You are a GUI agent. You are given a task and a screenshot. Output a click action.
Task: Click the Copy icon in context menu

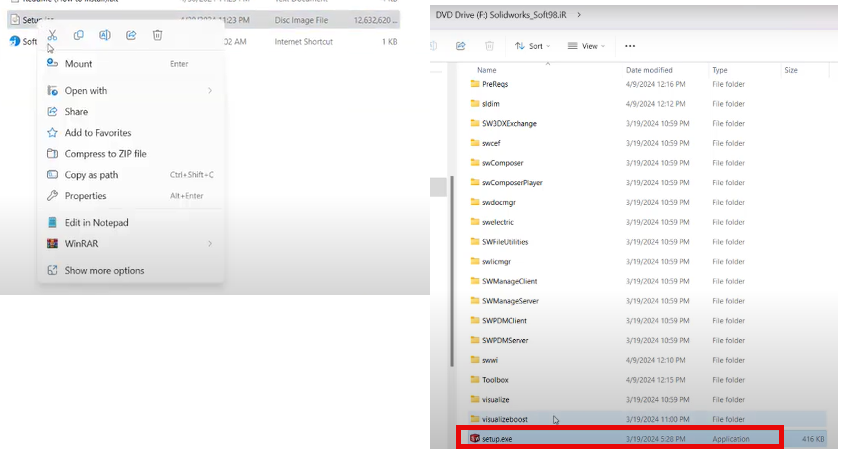(x=78, y=35)
